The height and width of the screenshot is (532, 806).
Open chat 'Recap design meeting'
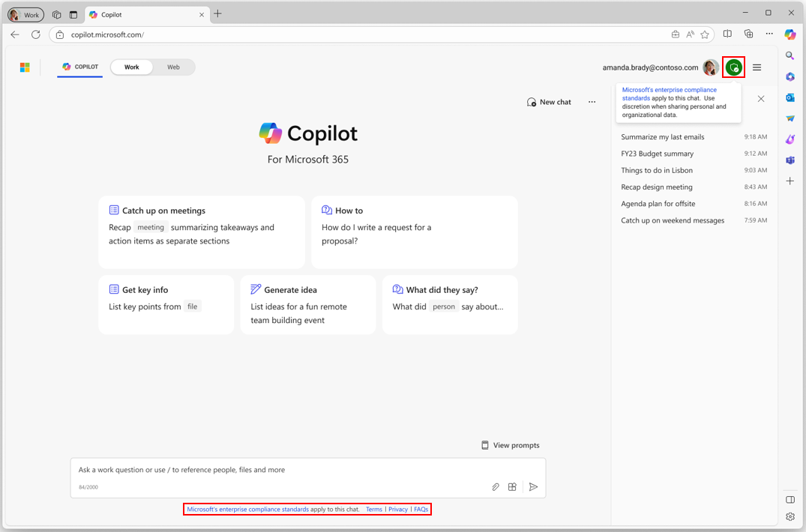[x=694, y=187]
